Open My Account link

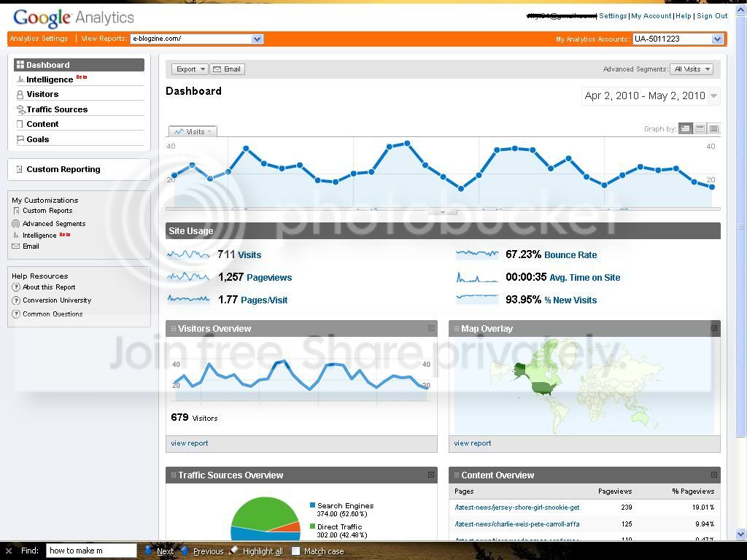pyautogui.click(x=651, y=16)
